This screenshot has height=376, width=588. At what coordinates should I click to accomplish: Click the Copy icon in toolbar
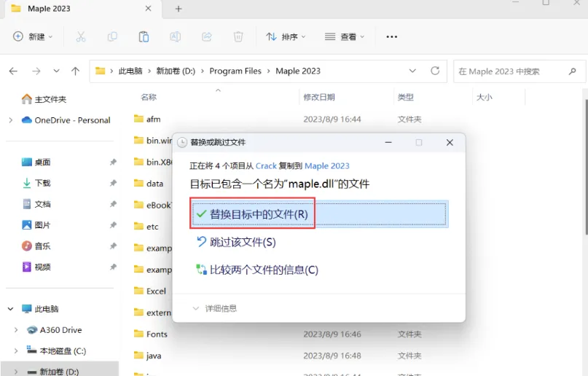(x=112, y=36)
